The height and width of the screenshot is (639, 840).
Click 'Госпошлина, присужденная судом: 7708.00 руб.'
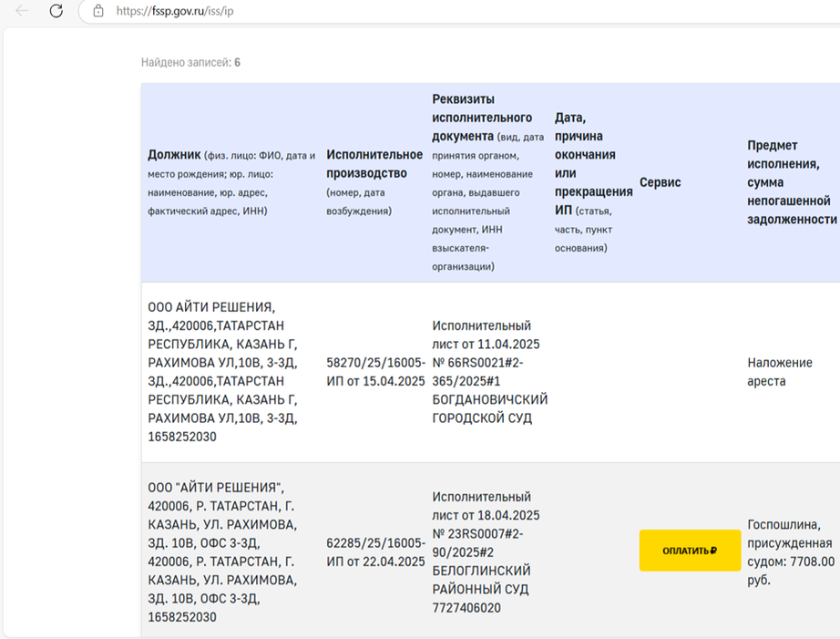[791, 552]
